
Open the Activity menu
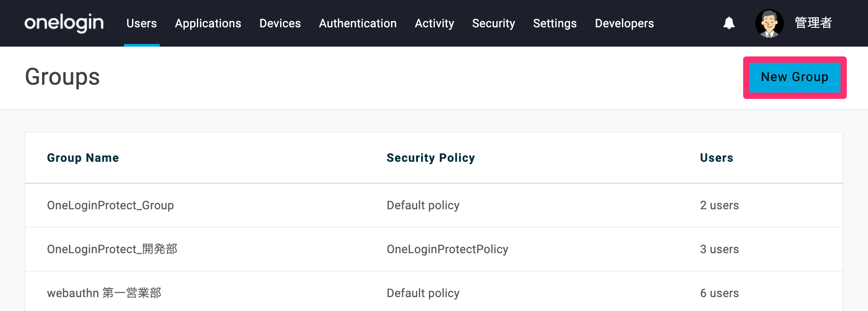point(434,23)
